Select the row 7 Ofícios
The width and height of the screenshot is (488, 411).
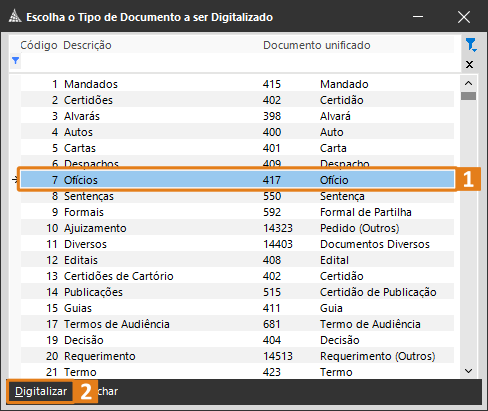(237, 180)
